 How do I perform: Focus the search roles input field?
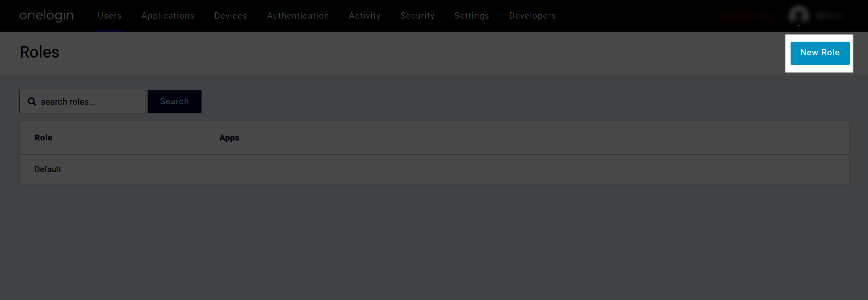click(x=83, y=101)
